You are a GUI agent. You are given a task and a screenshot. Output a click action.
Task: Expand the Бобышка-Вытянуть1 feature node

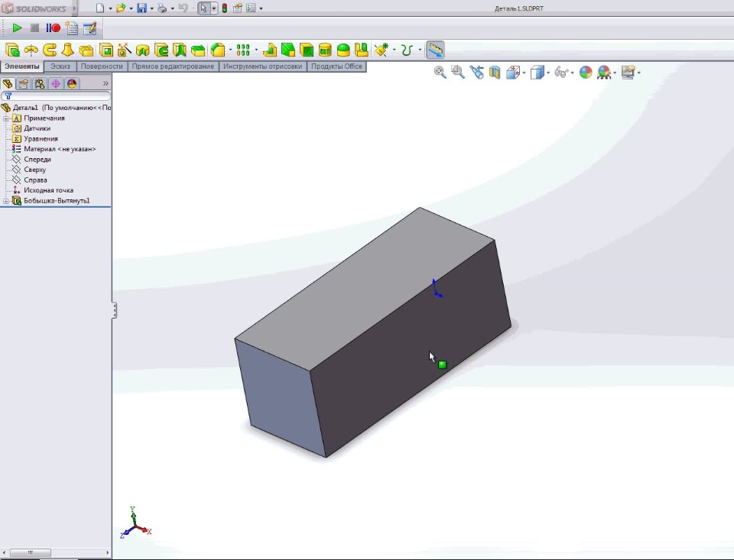click(x=6, y=201)
